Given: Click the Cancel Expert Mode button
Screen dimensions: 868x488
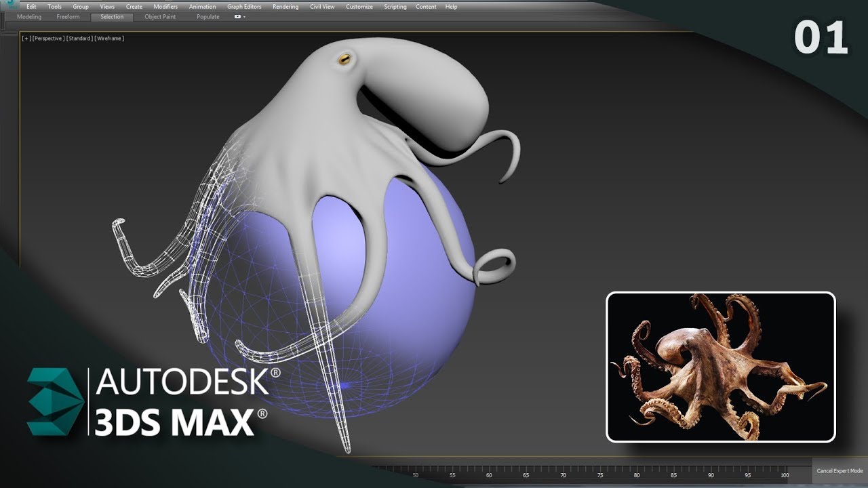Looking at the screenshot, I should point(840,471).
